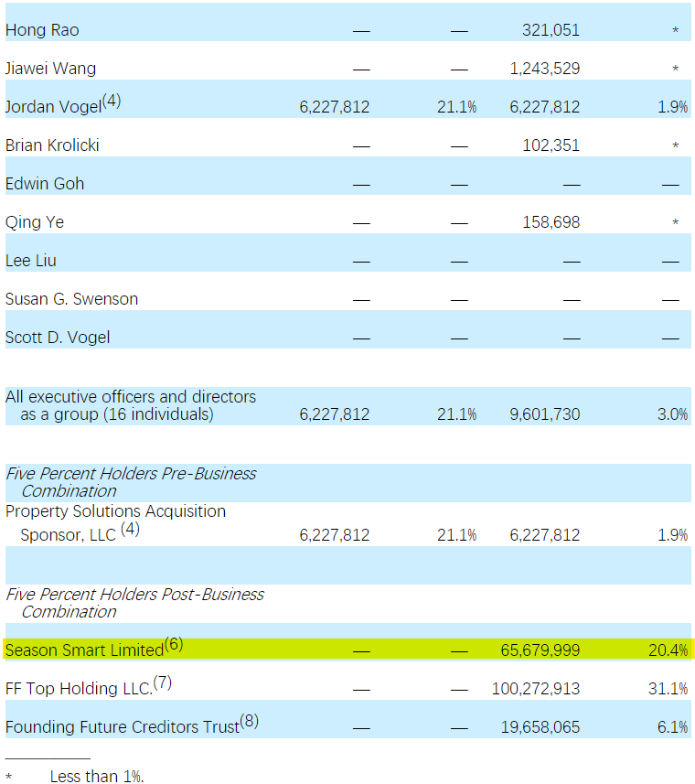The height and width of the screenshot is (784, 695).
Task: Select Jiawei Wang's 1,243,529 share count
Action: tap(544, 69)
